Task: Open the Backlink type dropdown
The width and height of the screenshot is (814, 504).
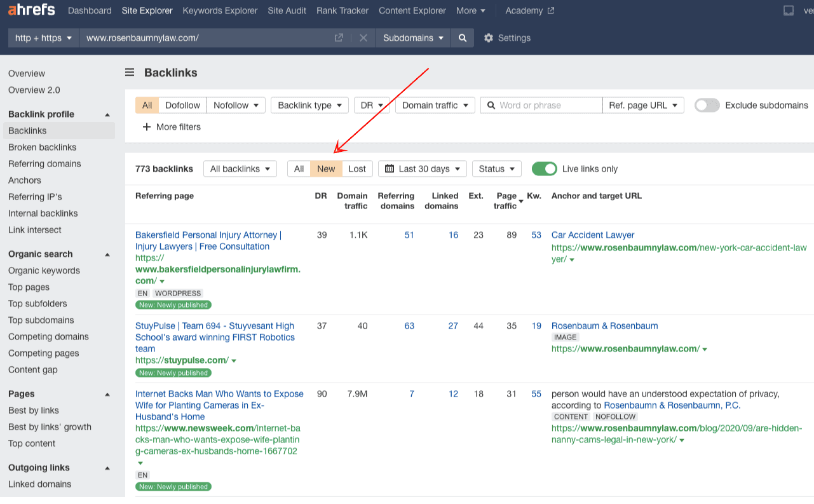Action: [310, 106]
